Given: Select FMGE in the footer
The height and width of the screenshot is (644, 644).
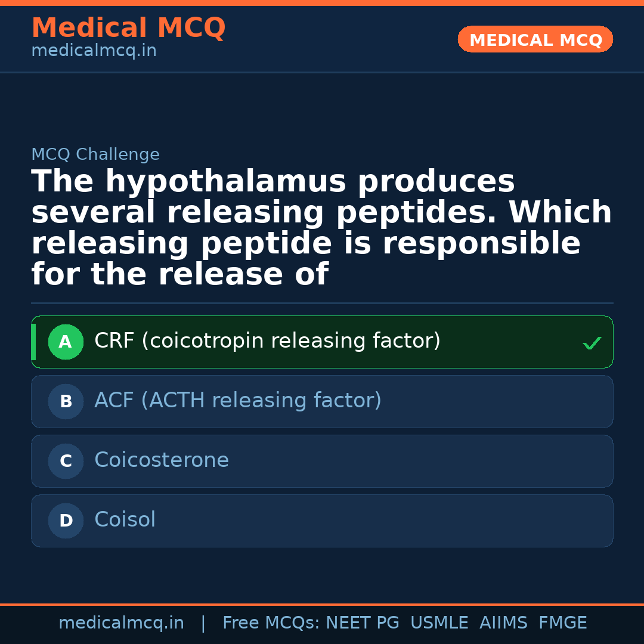Looking at the screenshot, I should click(562, 623).
